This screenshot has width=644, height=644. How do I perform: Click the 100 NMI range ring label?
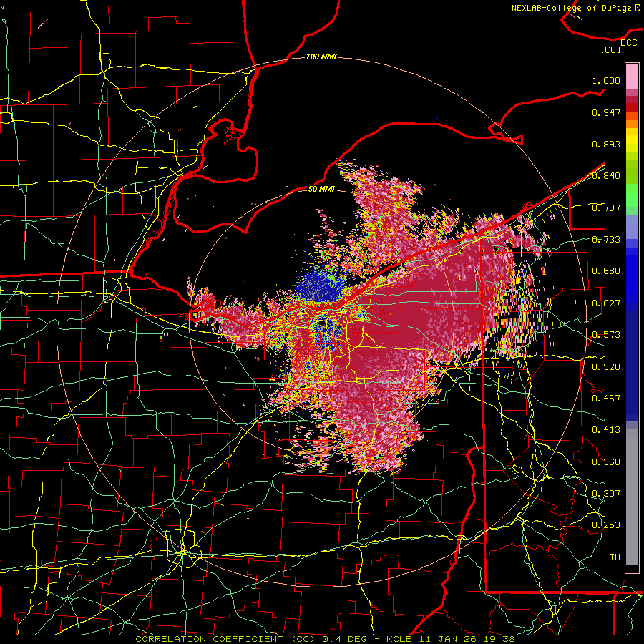321,57
